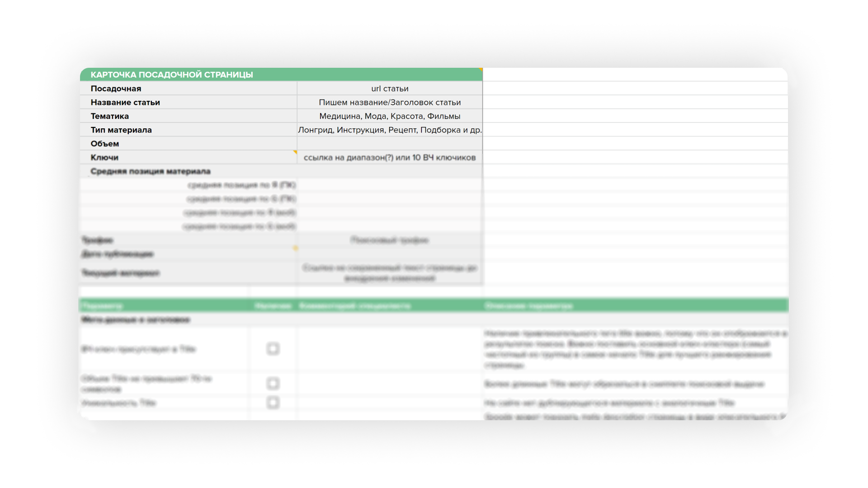Select the 'Медицина, Мода, Красота, Фильмы' cell
The width and height of the screenshot is (868, 488).
click(390, 116)
